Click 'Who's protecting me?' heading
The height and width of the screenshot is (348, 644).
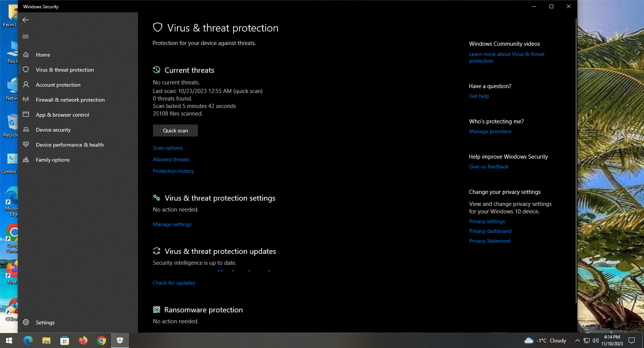(496, 121)
